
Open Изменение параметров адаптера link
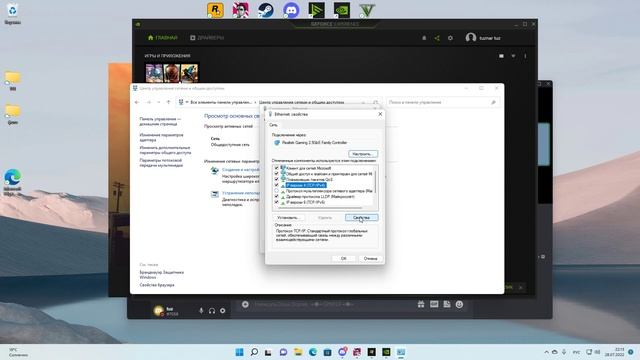pyautogui.click(x=162, y=137)
